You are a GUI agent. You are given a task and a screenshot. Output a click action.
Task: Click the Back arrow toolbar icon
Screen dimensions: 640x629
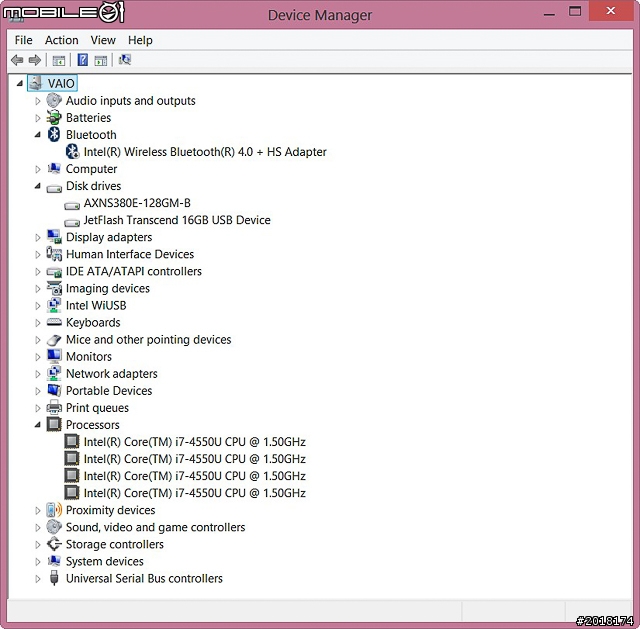(17, 60)
